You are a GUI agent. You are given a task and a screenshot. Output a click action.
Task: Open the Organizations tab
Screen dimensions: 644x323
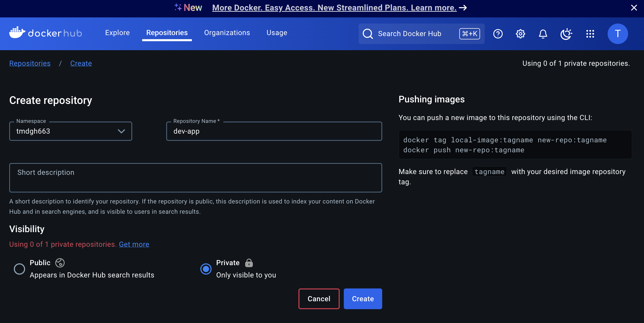227,33
